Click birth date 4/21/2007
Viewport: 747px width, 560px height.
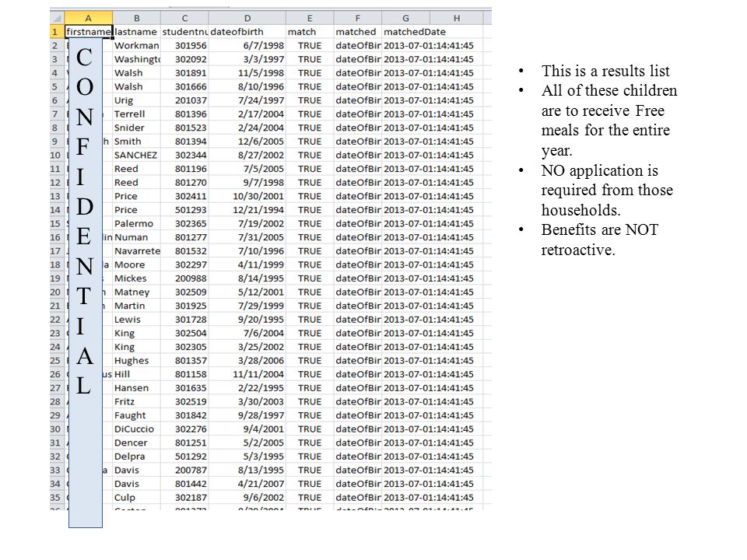pos(247,484)
